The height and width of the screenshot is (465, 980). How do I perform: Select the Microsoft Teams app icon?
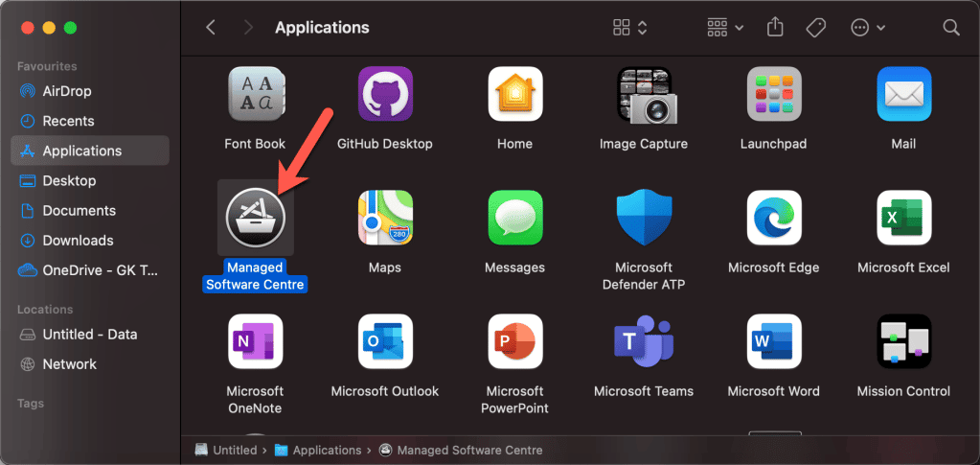[x=644, y=341]
